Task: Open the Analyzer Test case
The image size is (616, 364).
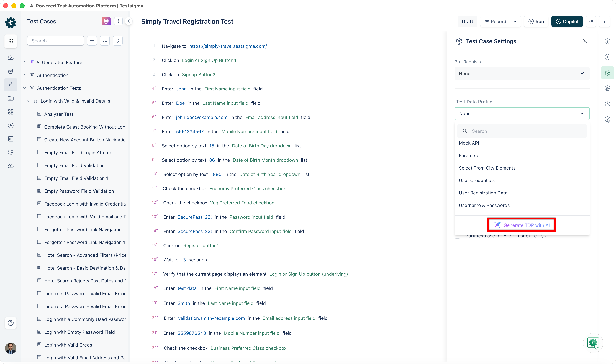Action: pyautogui.click(x=59, y=114)
